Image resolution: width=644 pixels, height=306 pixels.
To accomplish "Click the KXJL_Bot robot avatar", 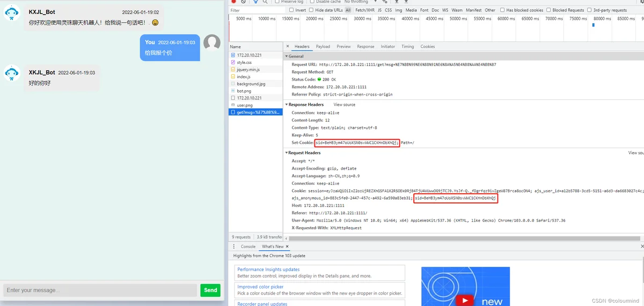I will 12,13.
